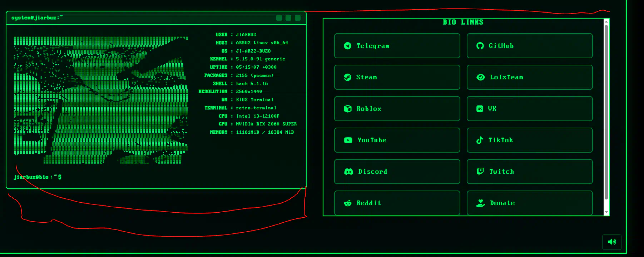Viewport: 644px width, 257px height.
Task: Click the middle terminal window control button
Action: [288, 18]
